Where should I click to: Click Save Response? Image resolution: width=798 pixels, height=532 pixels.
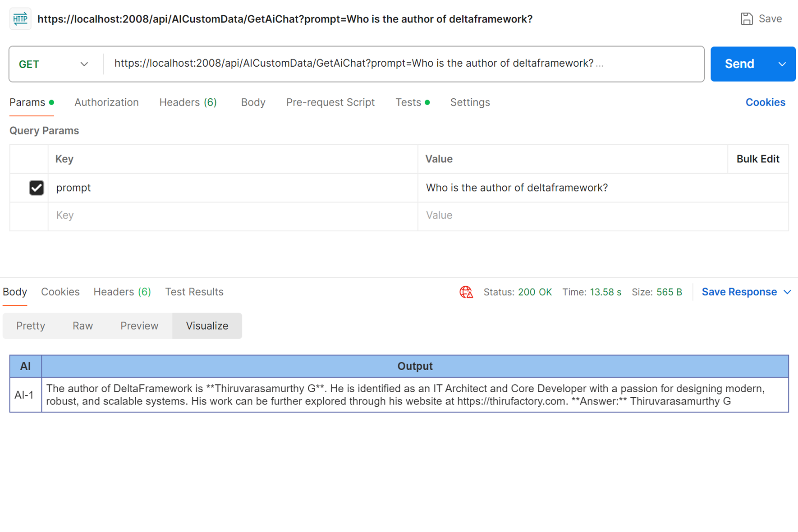[x=739, y=292]
